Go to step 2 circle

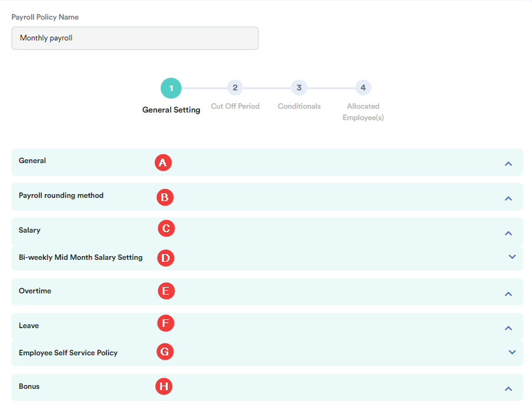click(235, 88)
